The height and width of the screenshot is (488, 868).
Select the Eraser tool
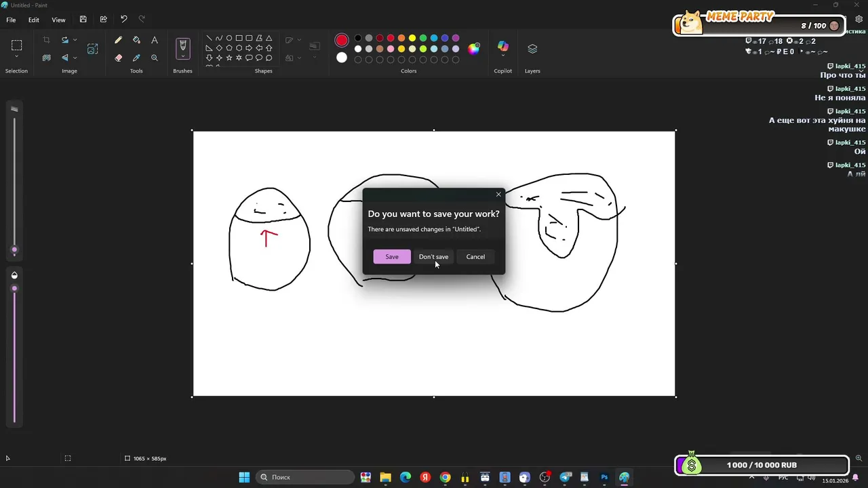point(118,58)
